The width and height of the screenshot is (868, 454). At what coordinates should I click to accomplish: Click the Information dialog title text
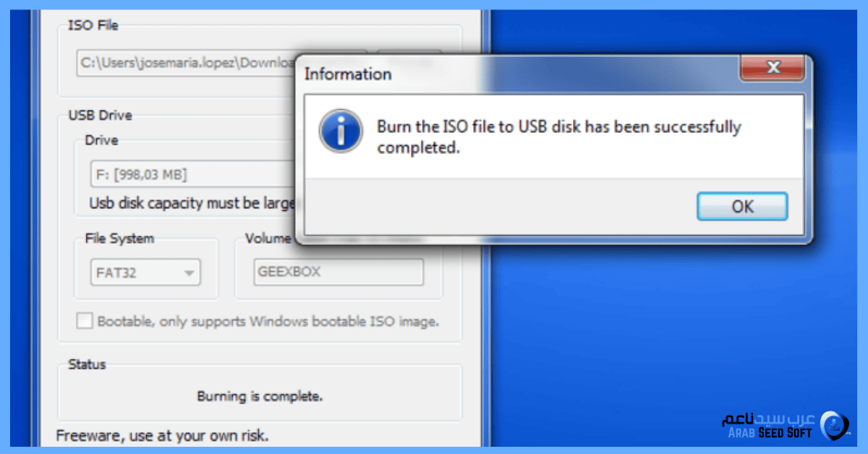[348, 74]
